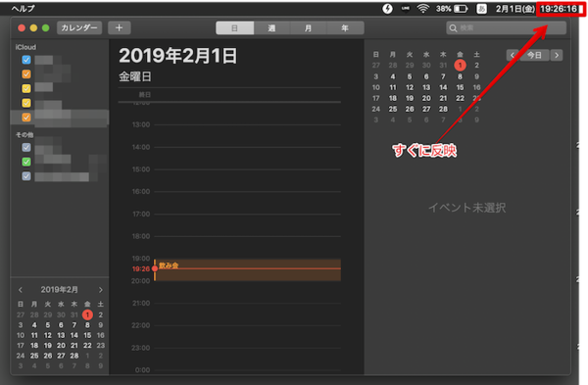The width and height of the screenshot is (588, 385).
Task: Go to next month in sidebar mini calendar
Action: click(x=101, y=290)
